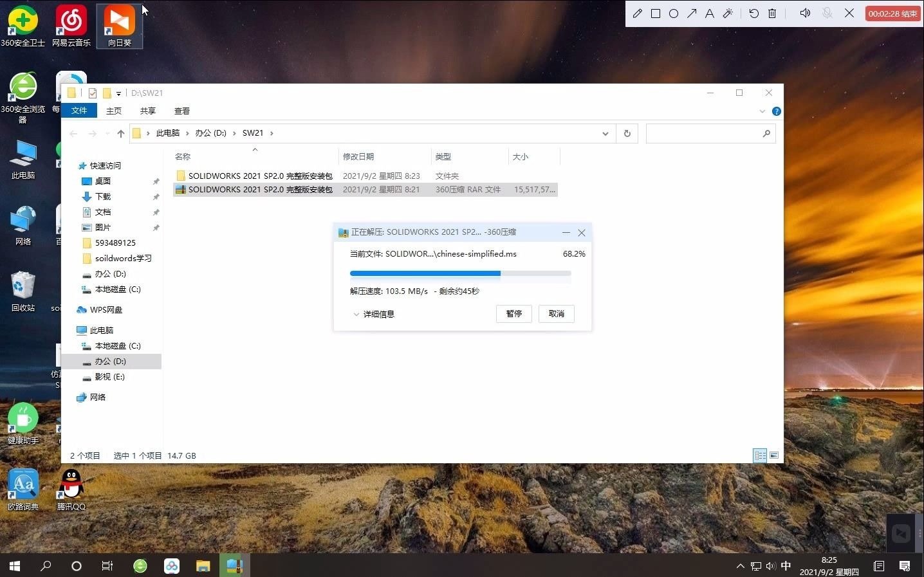Expand 详细信息 in extraction dialog

coord(374,314)
